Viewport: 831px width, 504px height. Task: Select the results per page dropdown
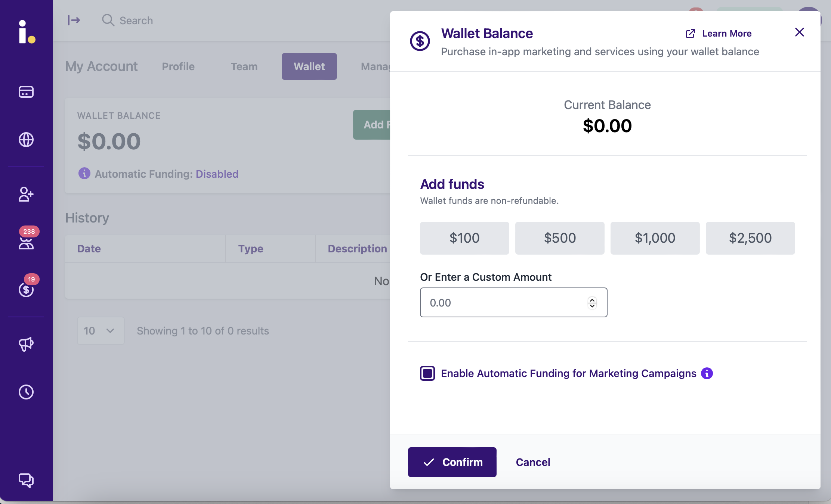tap(100, 331)
